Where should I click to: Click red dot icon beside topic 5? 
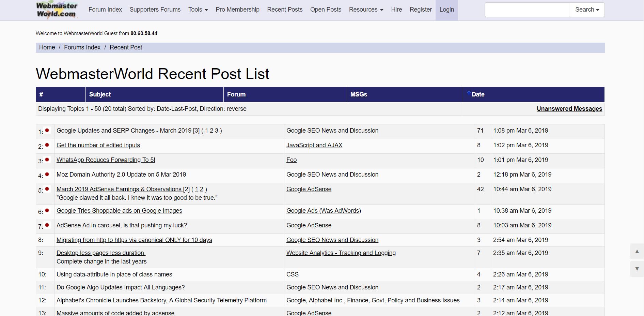point(47,189)
